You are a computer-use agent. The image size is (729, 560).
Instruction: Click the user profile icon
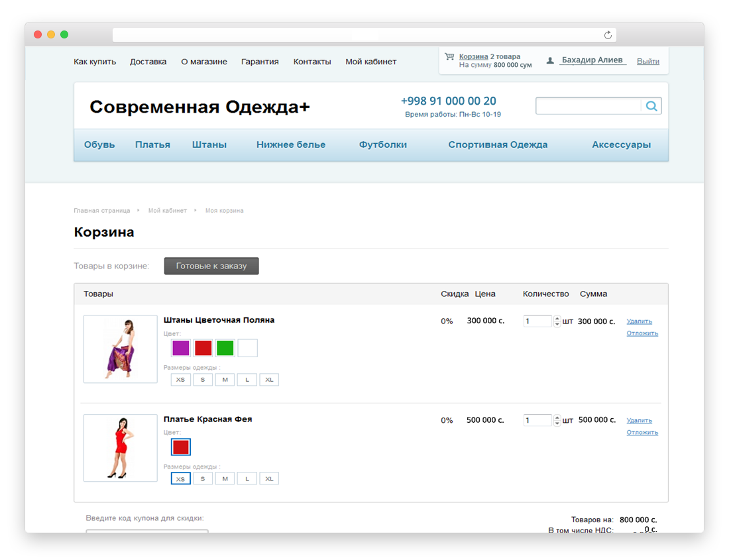pos(550,60)
